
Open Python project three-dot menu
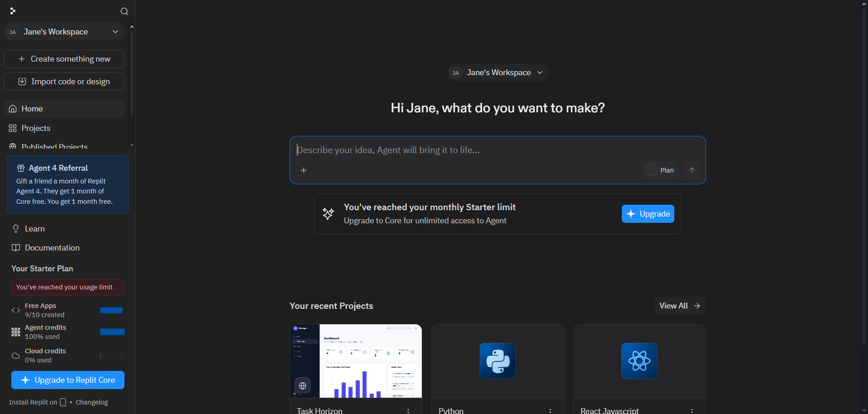[x=550, y=410]
